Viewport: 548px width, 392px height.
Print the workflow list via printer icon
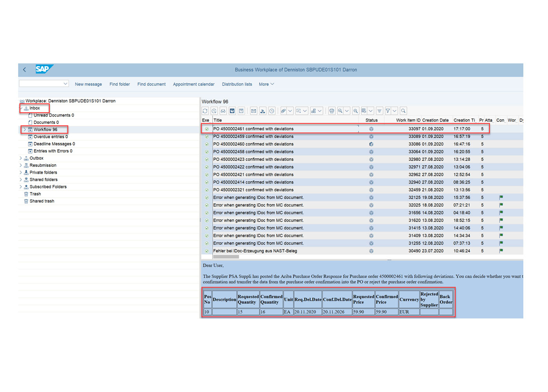click(332, 111)
